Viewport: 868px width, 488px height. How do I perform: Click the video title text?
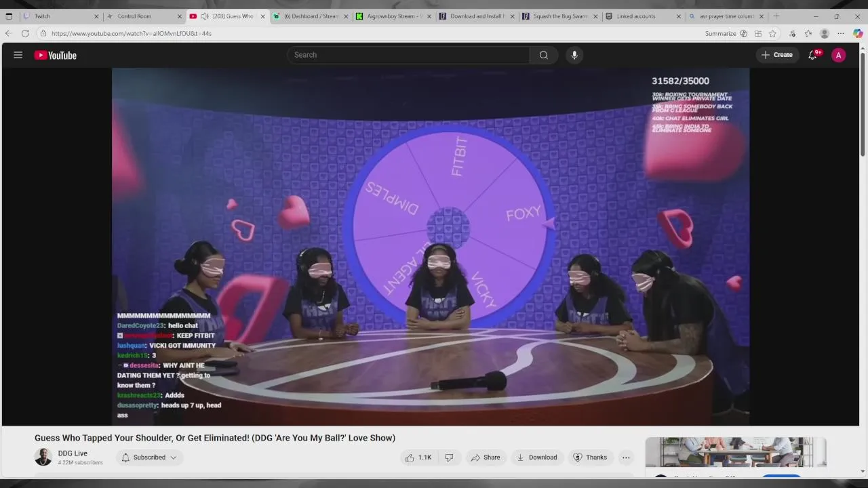tap(215, 438)
